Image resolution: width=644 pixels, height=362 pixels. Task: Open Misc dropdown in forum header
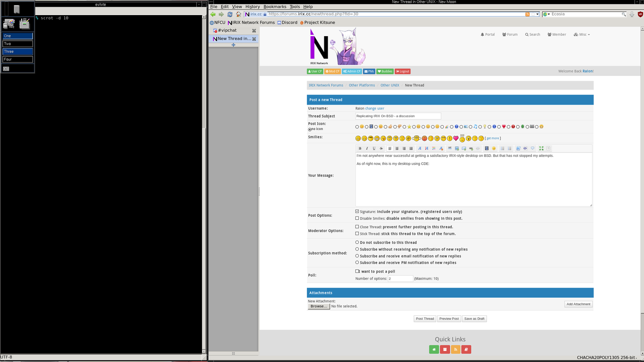click(582, 35)
